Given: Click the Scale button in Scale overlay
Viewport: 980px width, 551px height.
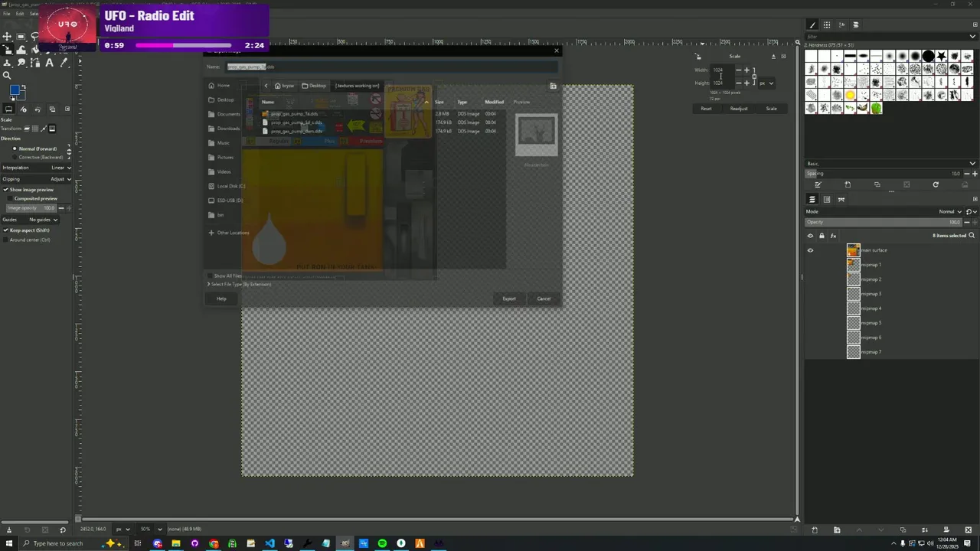Looking at the screenshot, I should pos(772,109).
